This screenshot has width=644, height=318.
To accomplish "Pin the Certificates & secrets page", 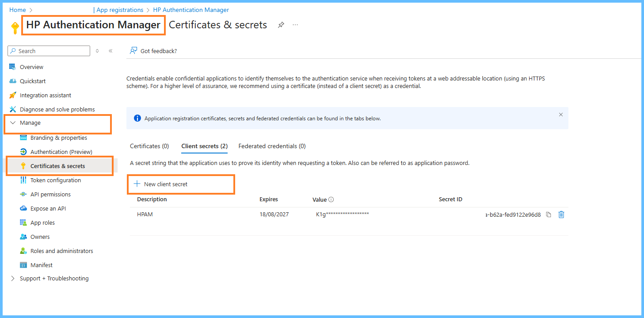I will (x=281, y=25).
